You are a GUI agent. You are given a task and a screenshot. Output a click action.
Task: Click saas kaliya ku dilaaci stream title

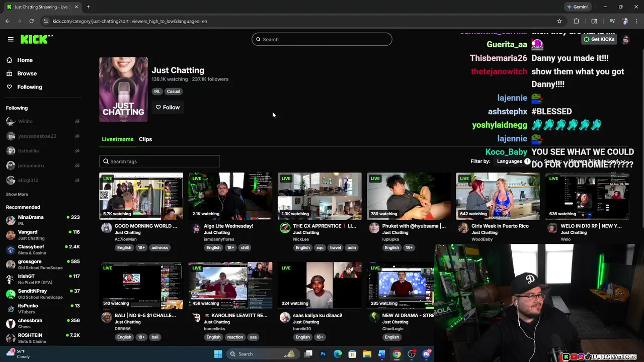(x=317, y=315)
